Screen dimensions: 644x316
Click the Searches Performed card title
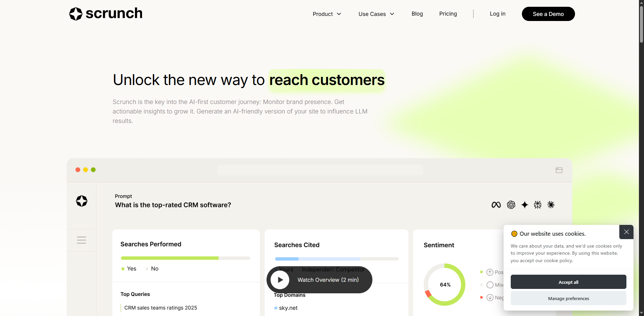151,244
